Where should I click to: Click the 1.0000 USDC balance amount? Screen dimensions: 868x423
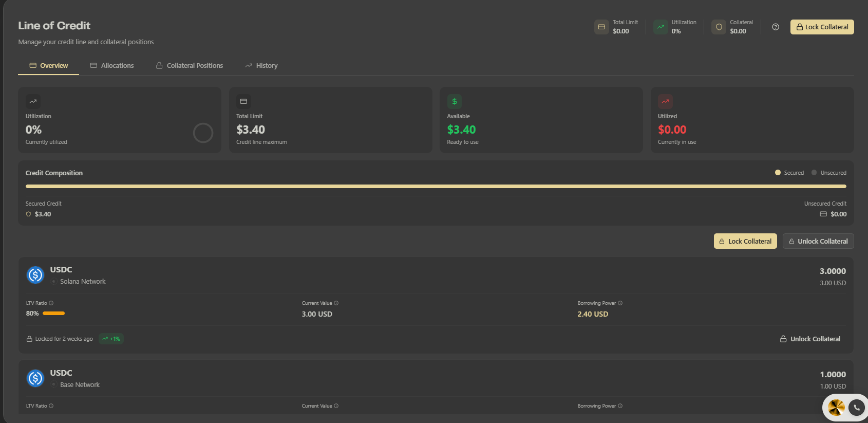833,375
